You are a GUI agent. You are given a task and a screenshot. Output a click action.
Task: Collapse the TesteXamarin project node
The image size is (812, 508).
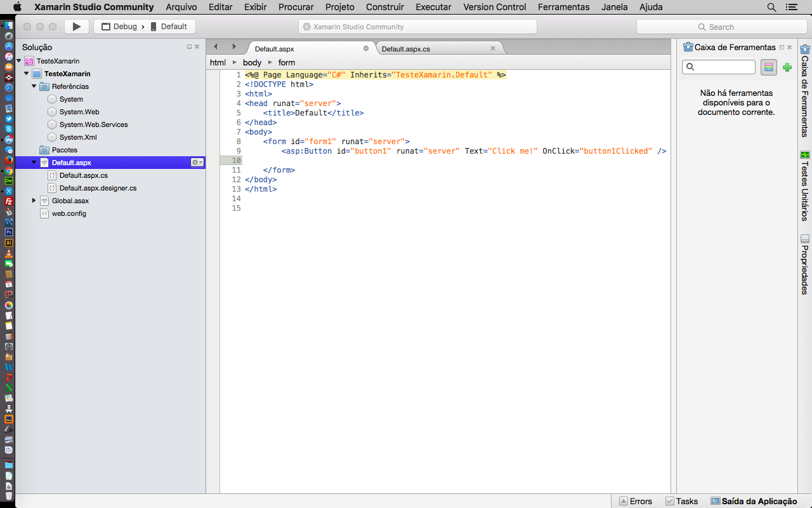tap(27, 74)
